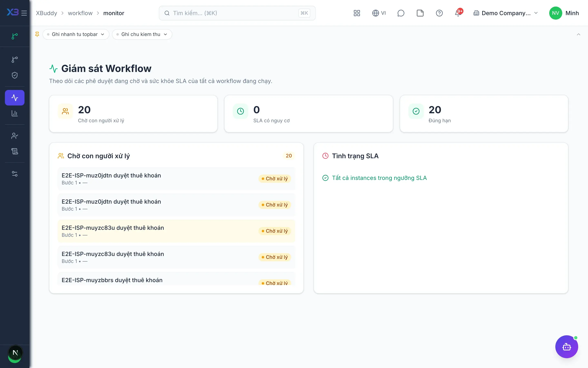This screenshot has height=368, width=588.
Task: Open the NV Minh user profile menu
Action: [x=564, y=13]
